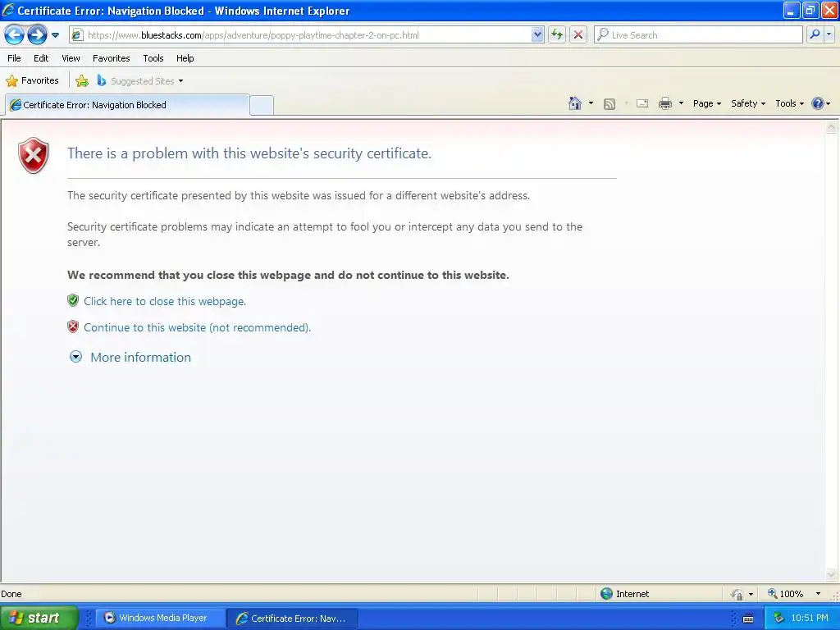Switch to Windows Media Player taskbar button

coord(161,619)
